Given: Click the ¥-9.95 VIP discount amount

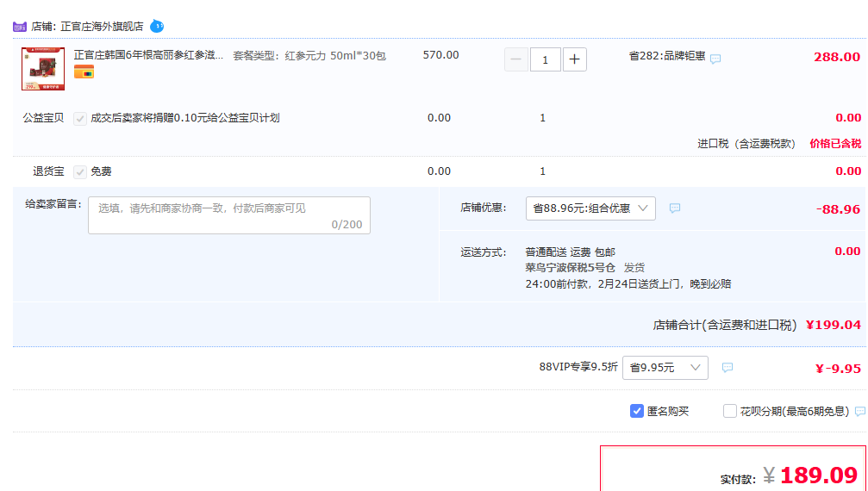Looking at the screenshot, I should (838, 369).
